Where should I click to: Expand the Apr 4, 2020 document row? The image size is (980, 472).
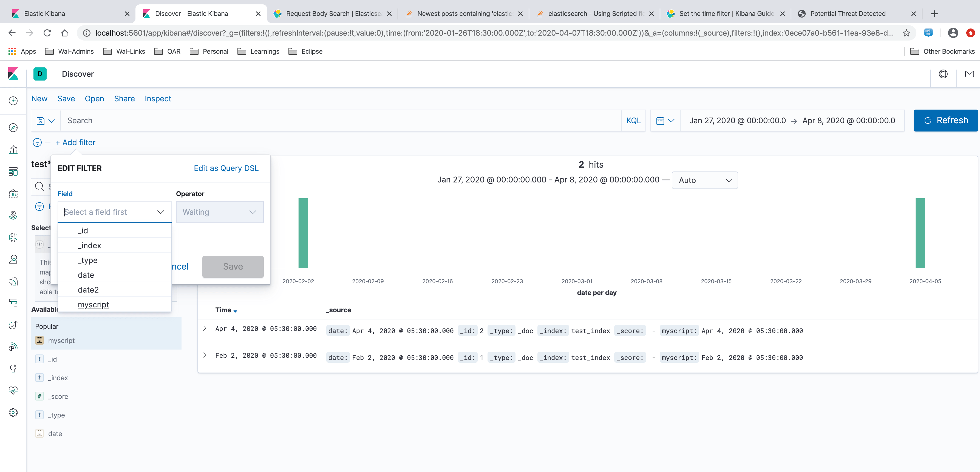click(x=205, y=328)
